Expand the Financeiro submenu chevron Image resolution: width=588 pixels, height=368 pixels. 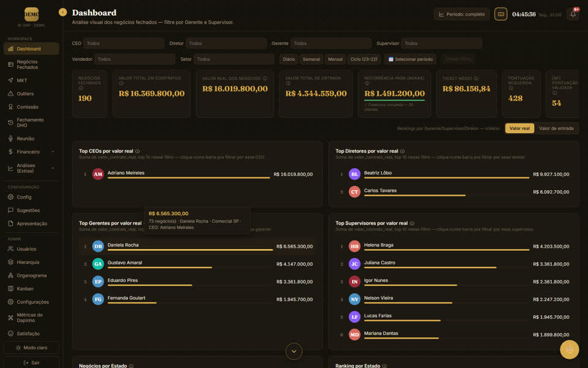(53, 151)
